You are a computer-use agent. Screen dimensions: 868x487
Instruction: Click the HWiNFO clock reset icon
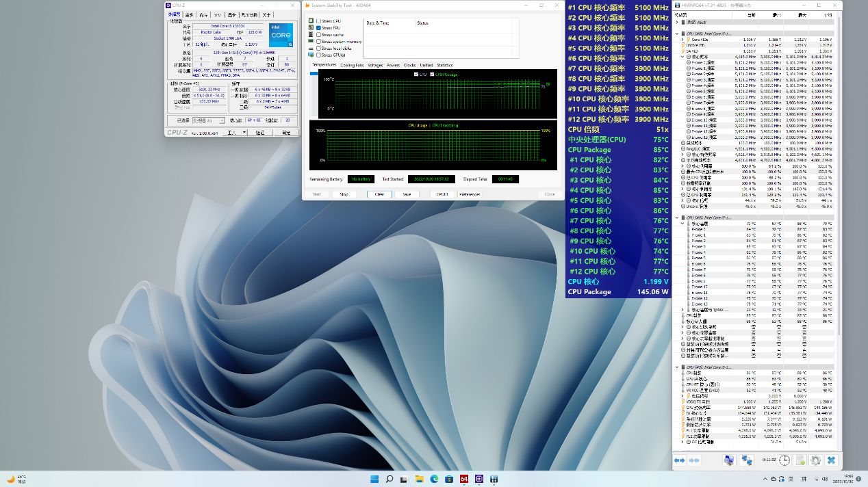click(x=784, y=460)
